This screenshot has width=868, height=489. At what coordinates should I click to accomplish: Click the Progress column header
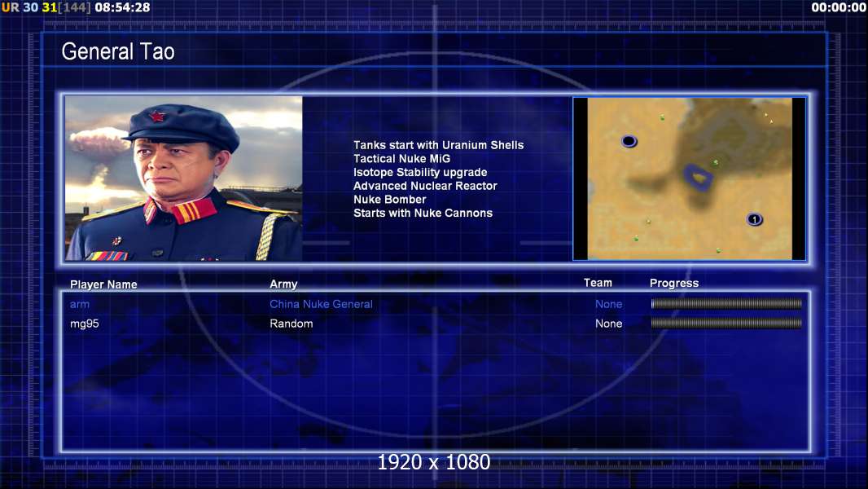[674, 284]
